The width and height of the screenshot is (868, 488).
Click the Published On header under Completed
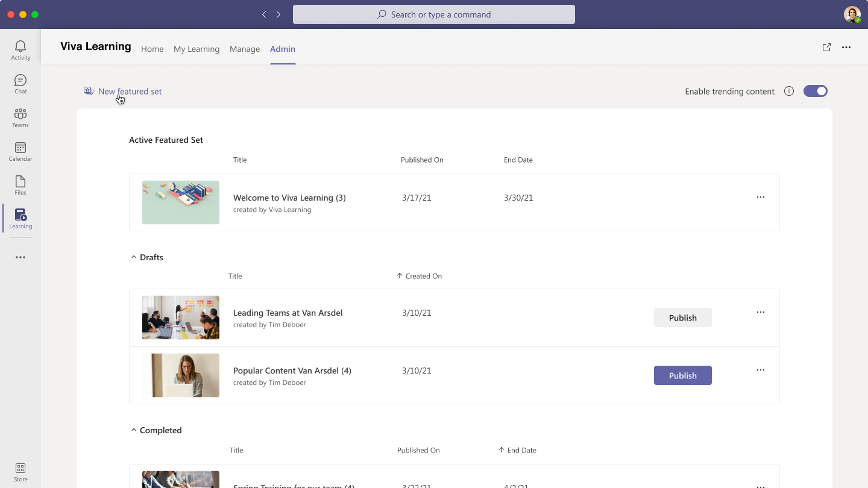[x=418, y=450]
